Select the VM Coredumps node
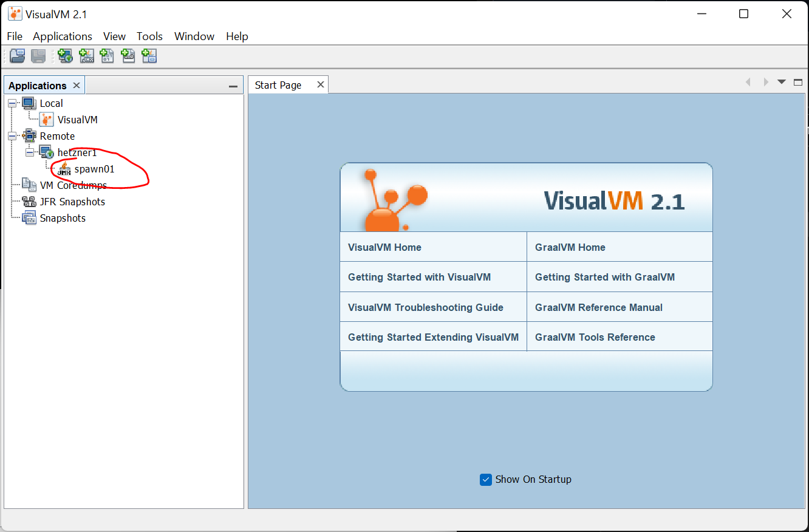 pos(73,185)
